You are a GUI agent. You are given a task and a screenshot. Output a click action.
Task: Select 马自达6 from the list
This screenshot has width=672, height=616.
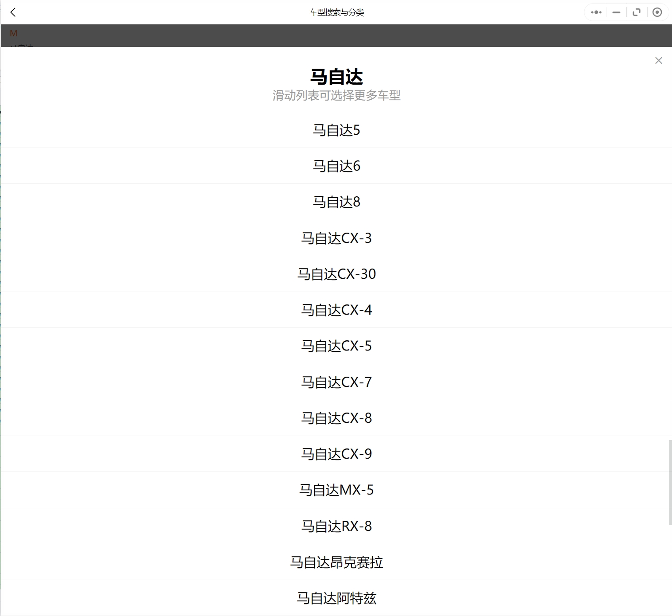[x=336, y=166]
